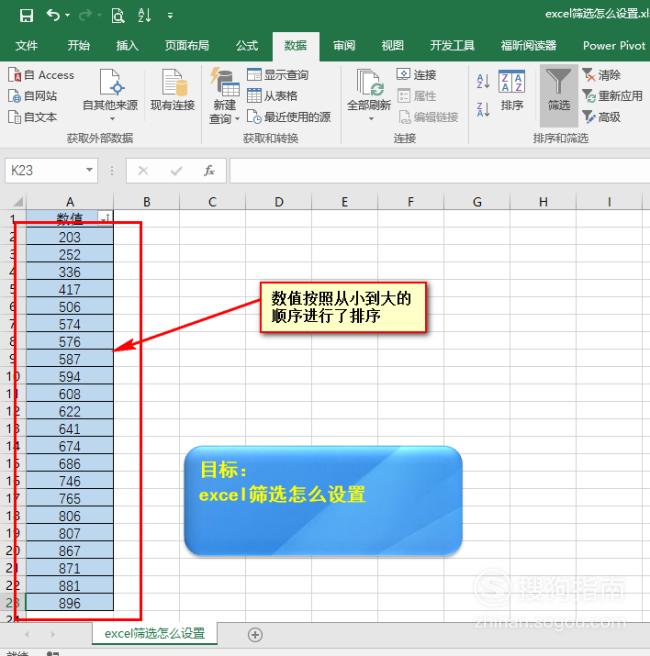Click cell containing 203
The image size is (650, 656).
70,237
